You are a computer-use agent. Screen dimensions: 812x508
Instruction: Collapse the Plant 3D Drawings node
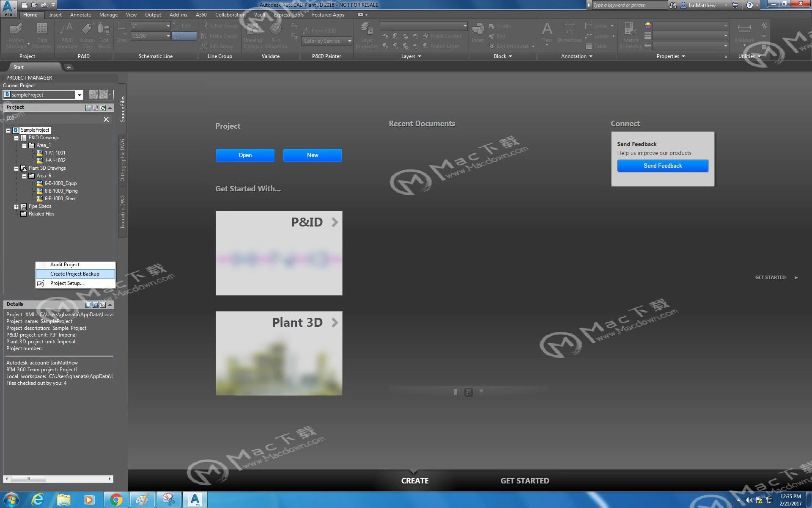16,168
